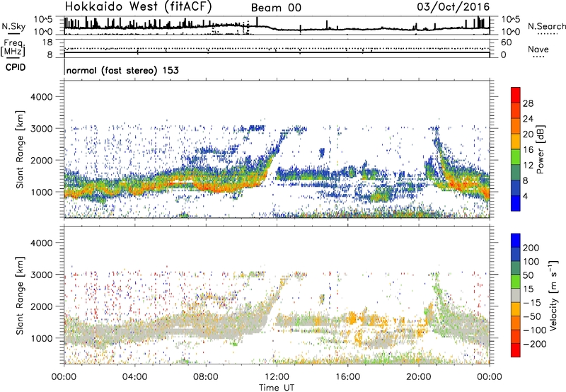This screenshot has height=392, width=566.
Task: Click the 'CPID' label
Action: pyautogui.click(x=16, y=67)
